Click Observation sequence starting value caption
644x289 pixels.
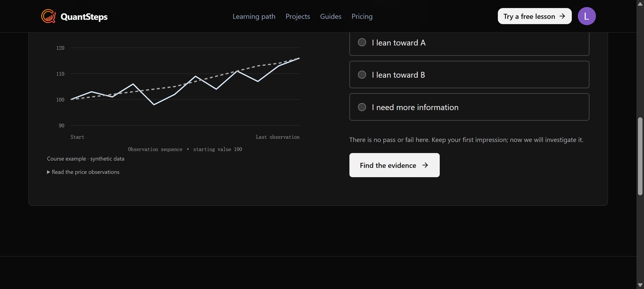point(185,149)
